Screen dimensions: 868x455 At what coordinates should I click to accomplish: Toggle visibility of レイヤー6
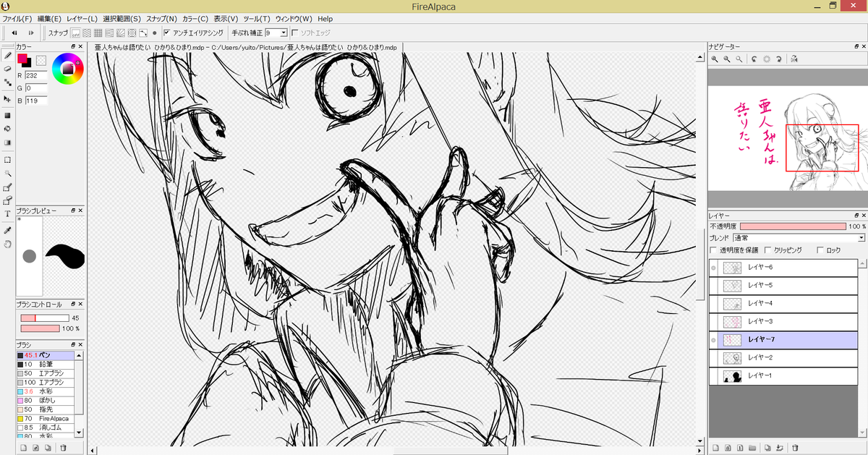[x=714, y=268]
